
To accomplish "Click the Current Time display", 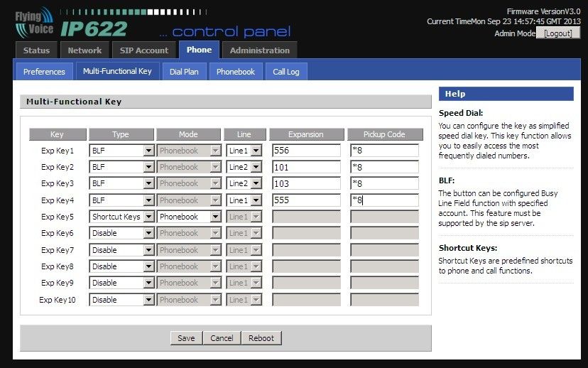I will click(x=503, y=21).
